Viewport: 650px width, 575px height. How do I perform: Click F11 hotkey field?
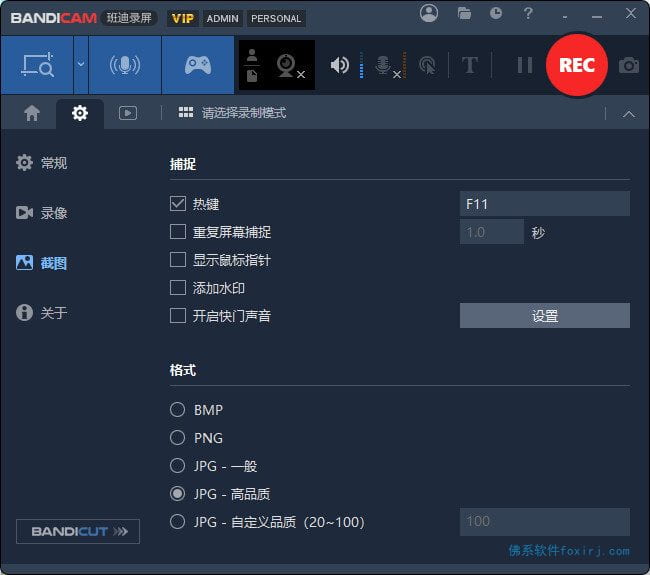pos(545,204)
